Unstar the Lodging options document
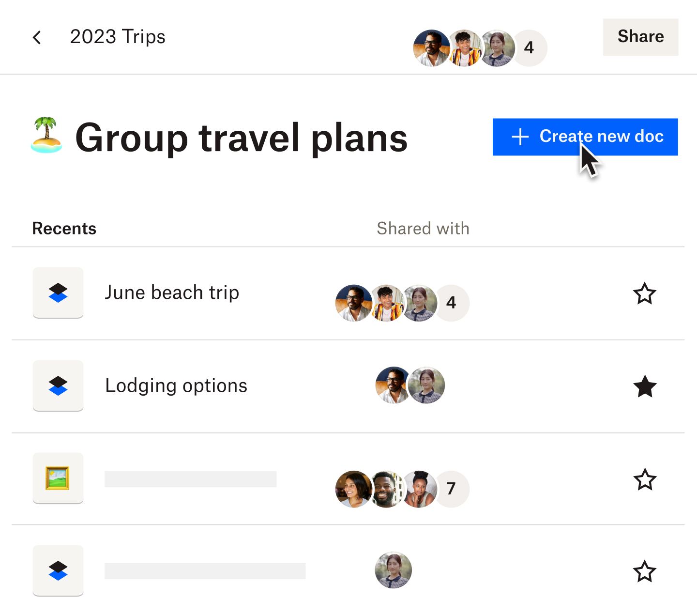The image size is (697, 616). (x=645, y=386)
